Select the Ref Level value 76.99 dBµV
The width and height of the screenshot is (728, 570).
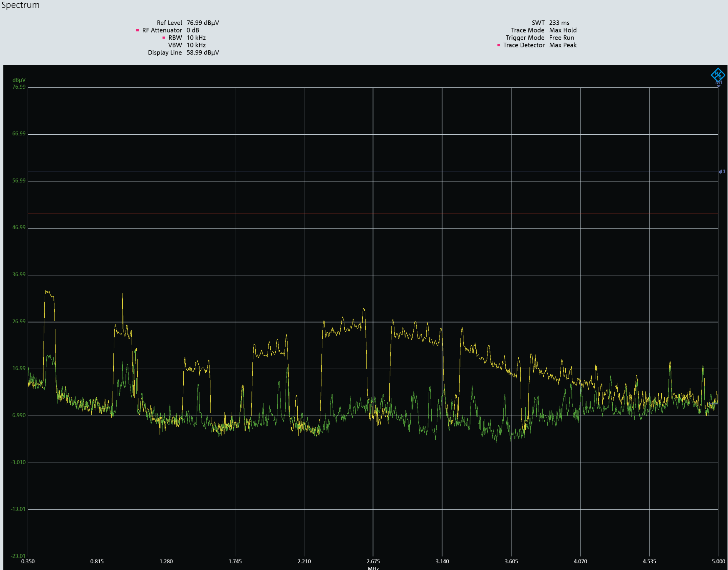pos(203,23)
